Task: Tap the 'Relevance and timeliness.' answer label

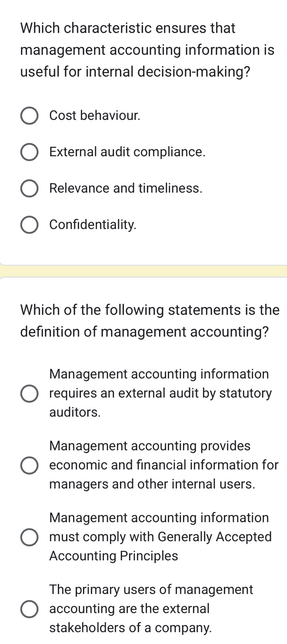Action: pos(126,188)
